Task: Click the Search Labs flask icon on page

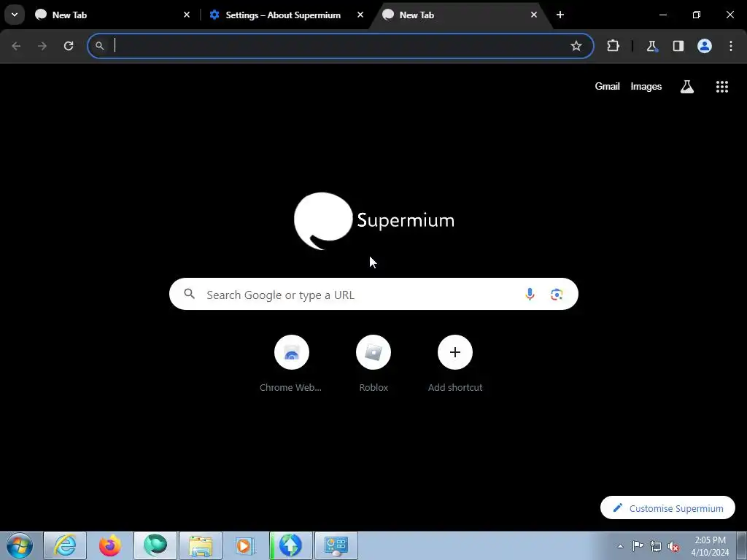Action: tap(686, 86)
